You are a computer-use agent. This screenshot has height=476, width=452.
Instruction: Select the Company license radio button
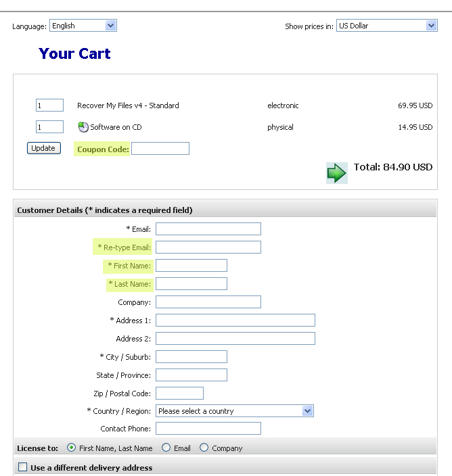(x=204, y=448)
